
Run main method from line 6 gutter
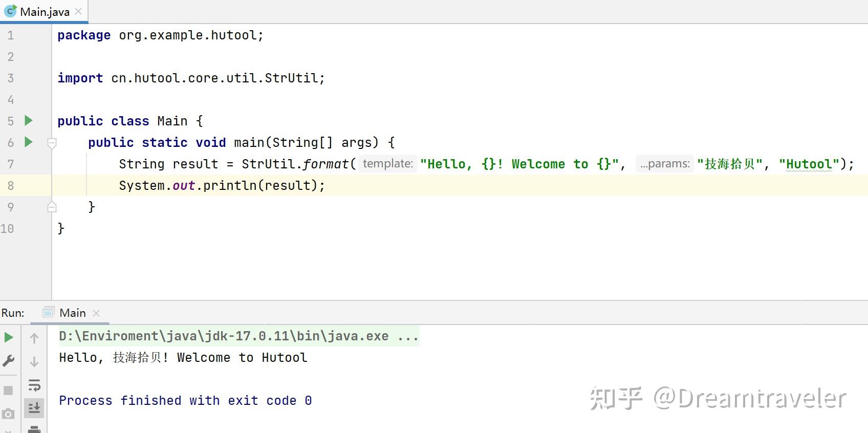pyautogui.click(x=29, y=142)
